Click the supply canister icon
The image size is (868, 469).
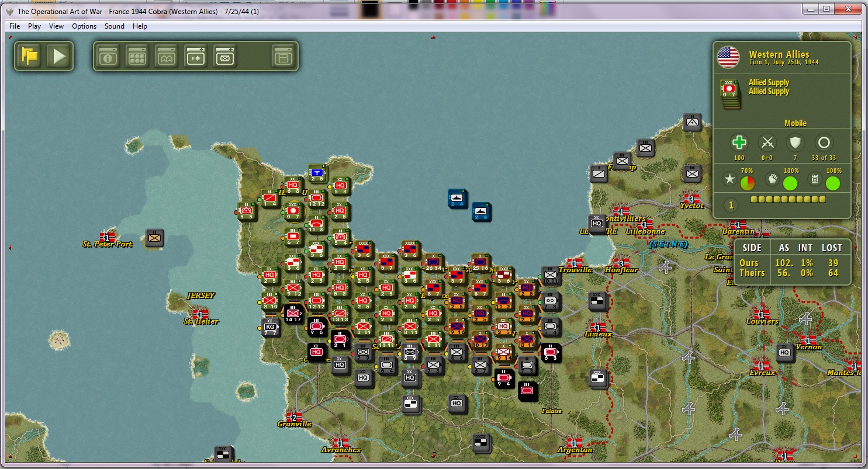[x=815, y=179]
